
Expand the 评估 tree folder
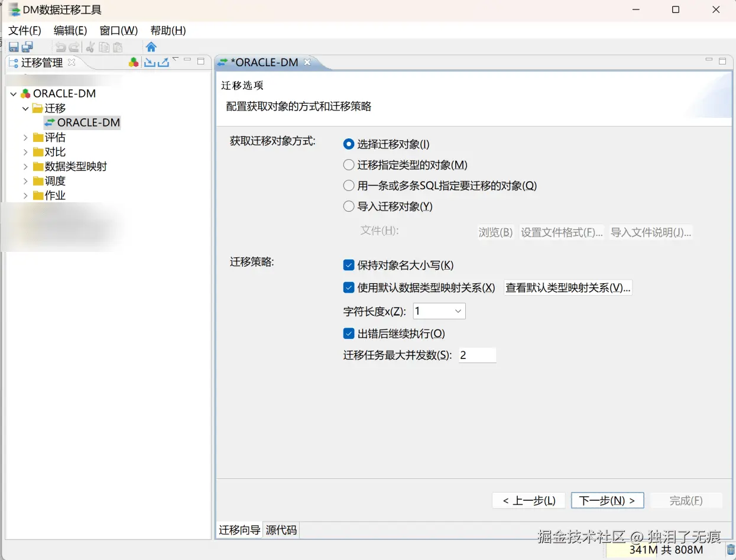pos(25,137)
